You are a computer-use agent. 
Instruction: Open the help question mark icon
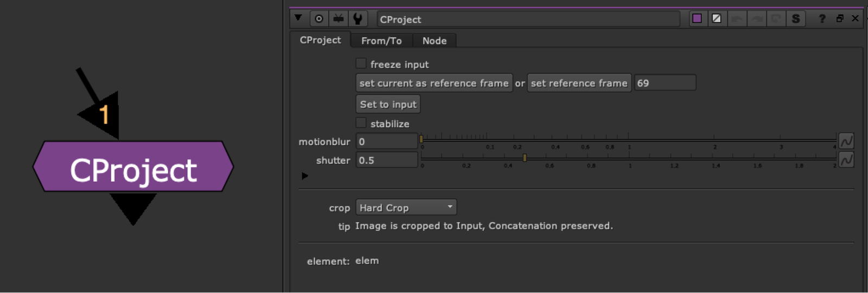pyautogui.click(x=822, y=19)
